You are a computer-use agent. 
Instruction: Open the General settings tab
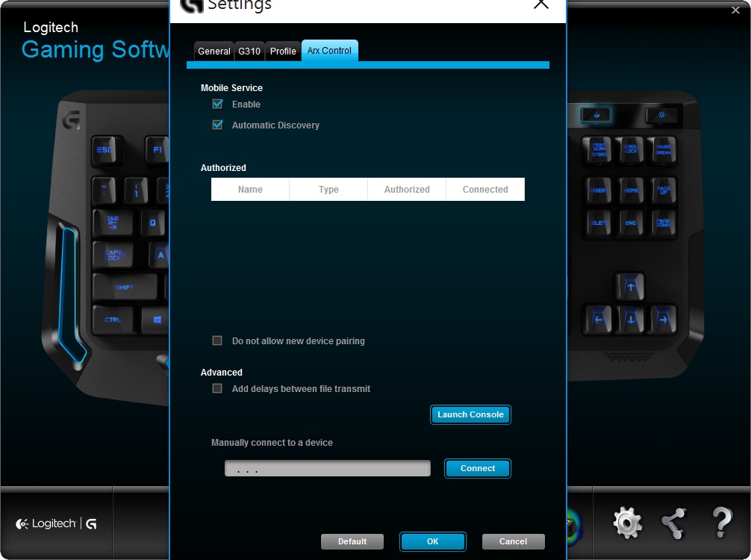[214, 52]
